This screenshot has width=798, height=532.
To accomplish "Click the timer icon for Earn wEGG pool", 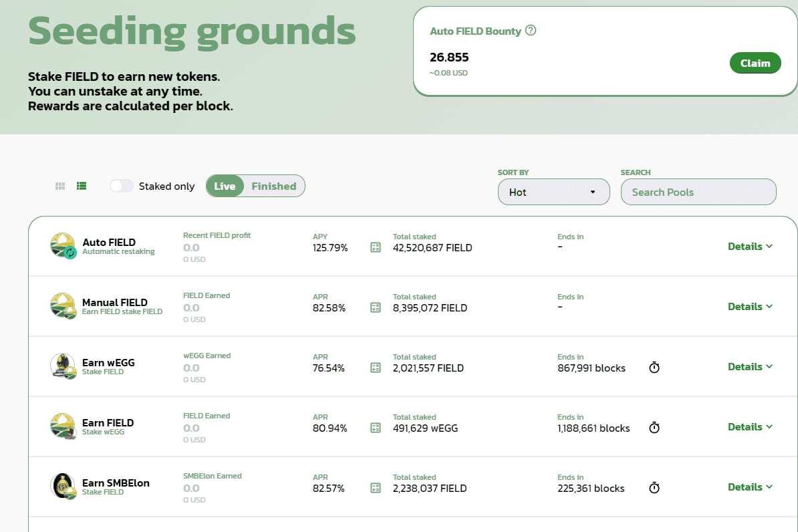I will click(x=654, y=367).
